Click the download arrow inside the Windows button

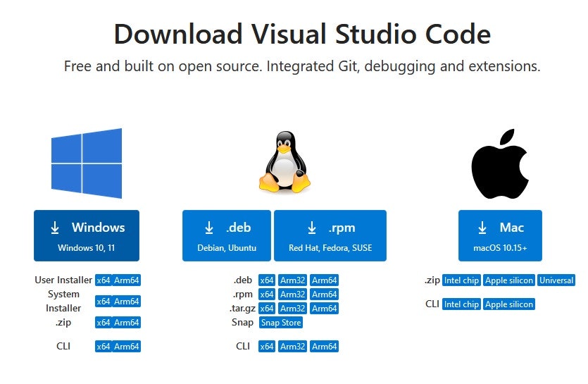pyautogui.click(x=55, y=228)
